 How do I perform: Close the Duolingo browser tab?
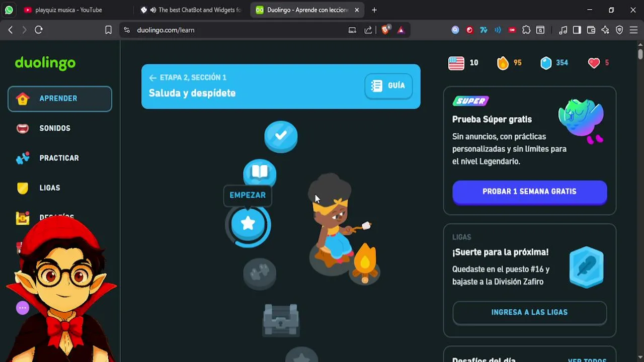[357, 10]
